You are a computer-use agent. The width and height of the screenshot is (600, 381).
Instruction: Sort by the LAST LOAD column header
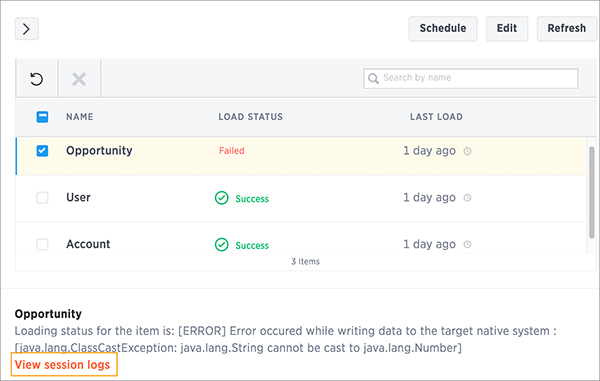436,117
